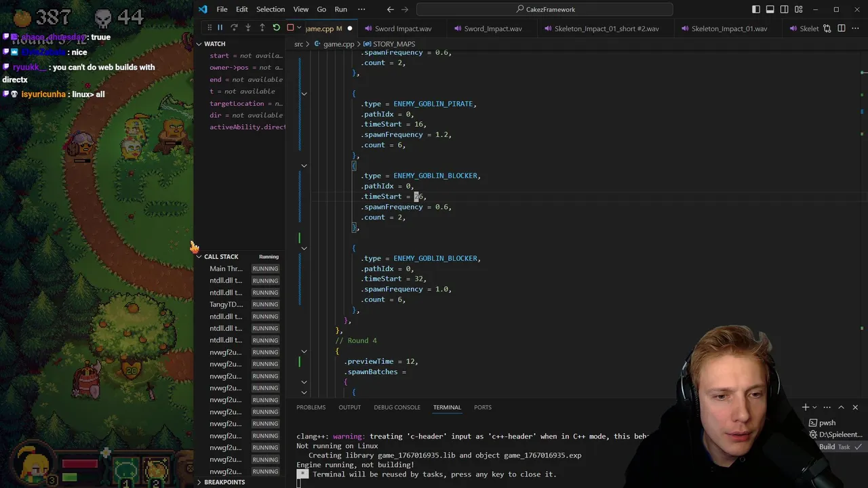Select the 'activeAbility.direct' watch expression
868x488 pixels.
[x=246, y=127]
